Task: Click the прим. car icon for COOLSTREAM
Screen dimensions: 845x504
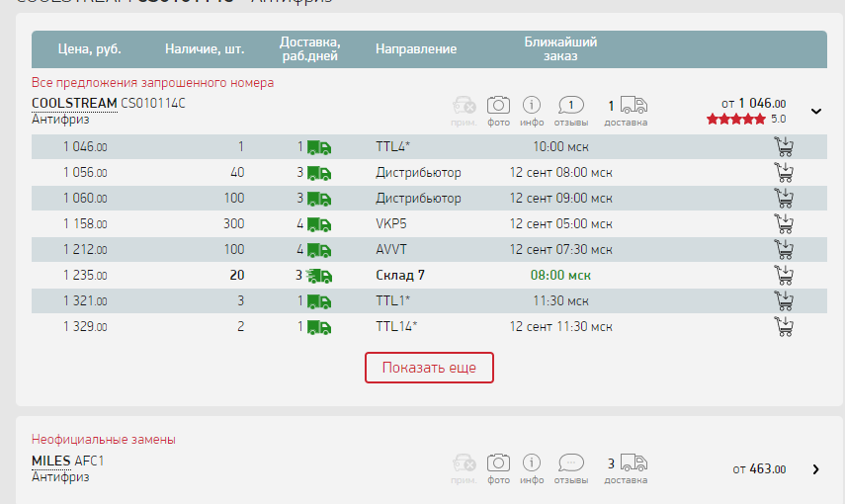Action: [464, 105]
